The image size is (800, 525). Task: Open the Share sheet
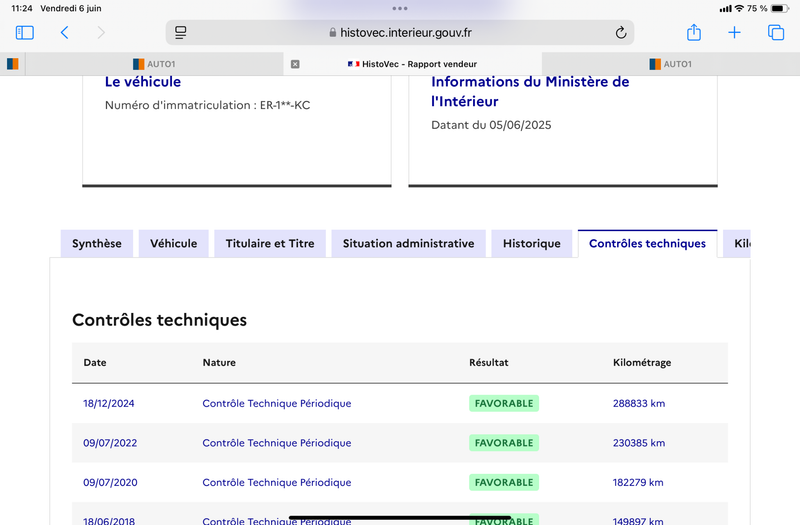coord(694,32)
